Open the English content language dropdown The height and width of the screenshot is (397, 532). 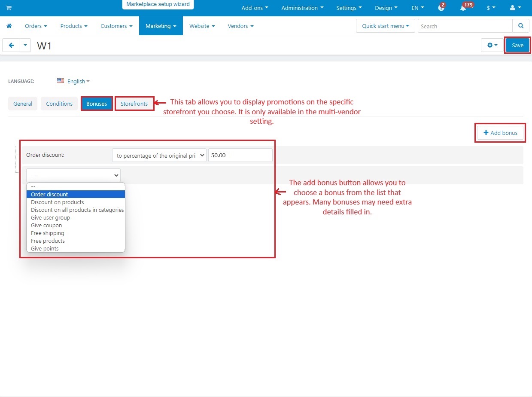click(79, 81)
